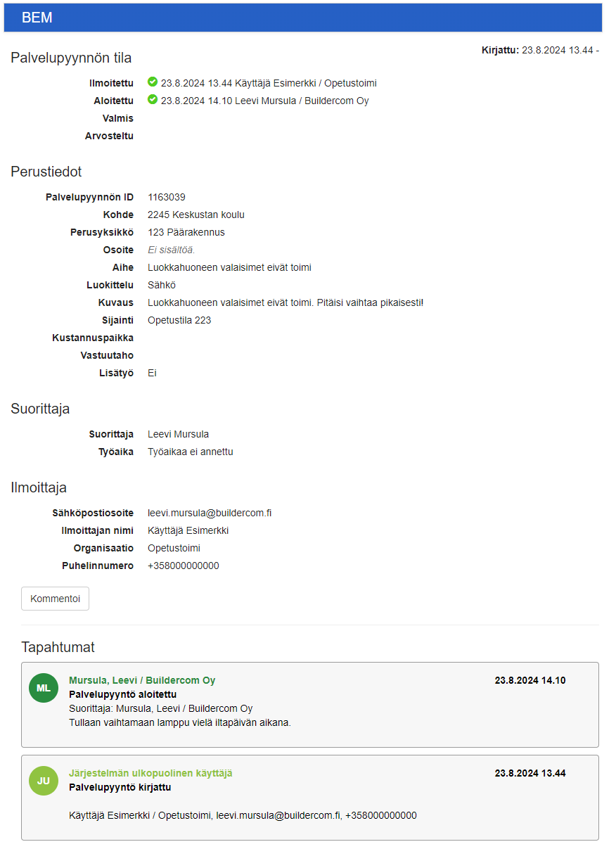Click the Kommentoi button

[55, 599]
